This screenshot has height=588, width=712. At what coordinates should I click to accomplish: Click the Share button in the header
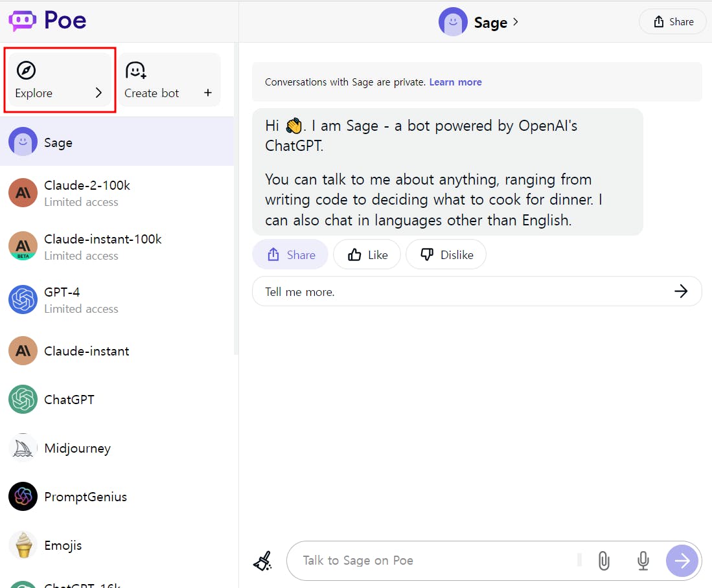coord(672,21)
